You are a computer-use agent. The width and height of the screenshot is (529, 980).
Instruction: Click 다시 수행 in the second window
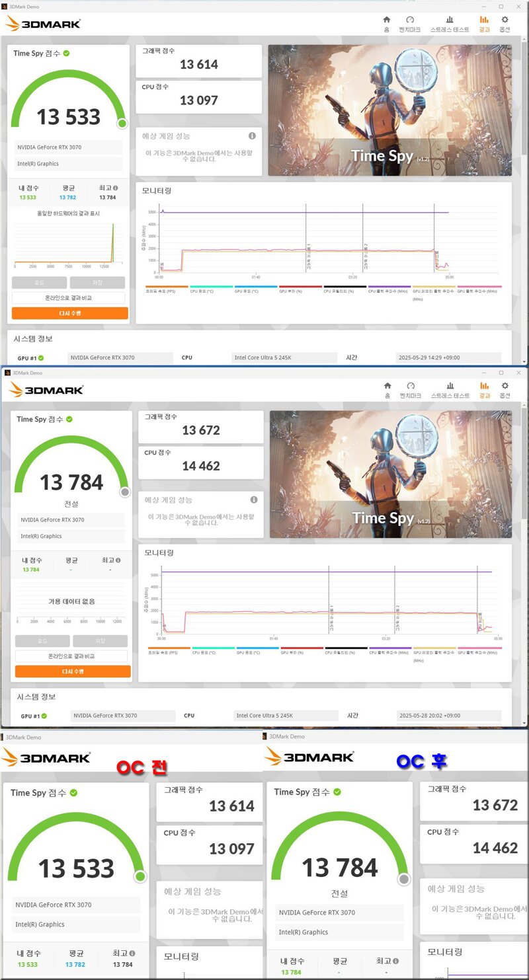(x=73, y=671)
